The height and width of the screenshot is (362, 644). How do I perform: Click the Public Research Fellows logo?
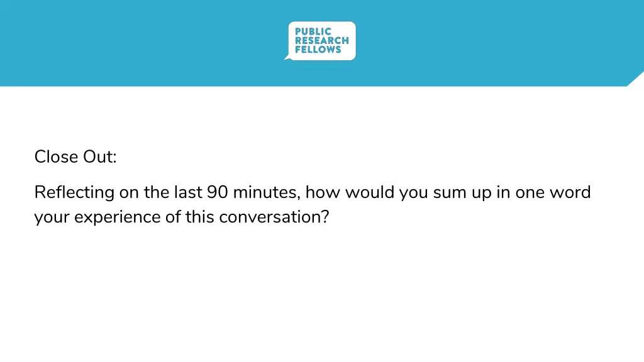coord(320,41)
